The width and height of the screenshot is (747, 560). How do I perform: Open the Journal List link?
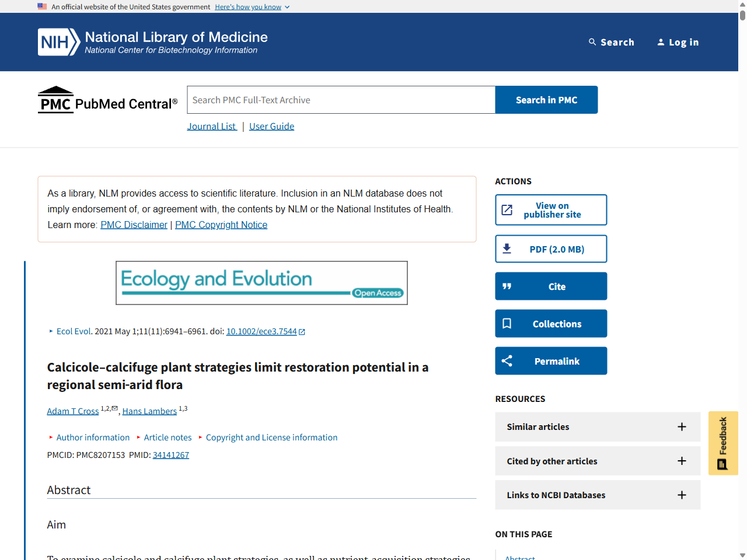[x=212, y=126]
